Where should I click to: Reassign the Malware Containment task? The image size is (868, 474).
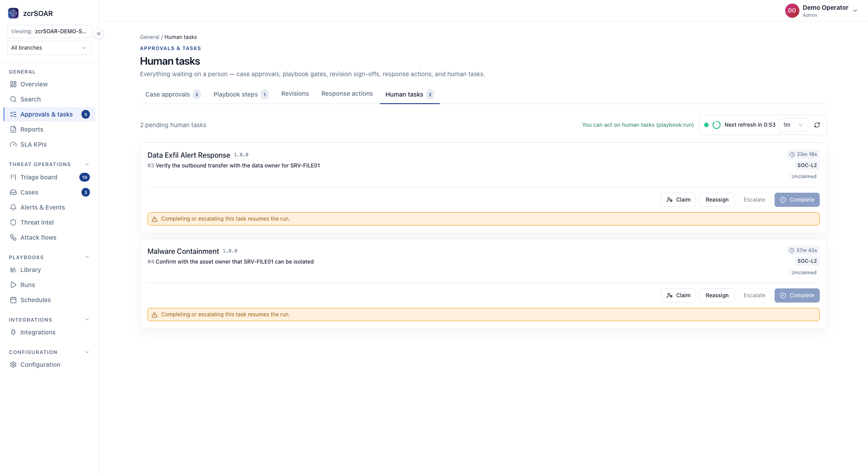click(717, 295)
